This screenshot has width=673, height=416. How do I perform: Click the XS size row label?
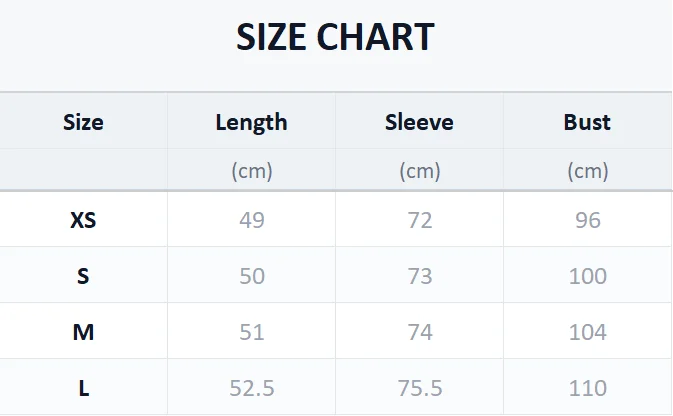83,220
